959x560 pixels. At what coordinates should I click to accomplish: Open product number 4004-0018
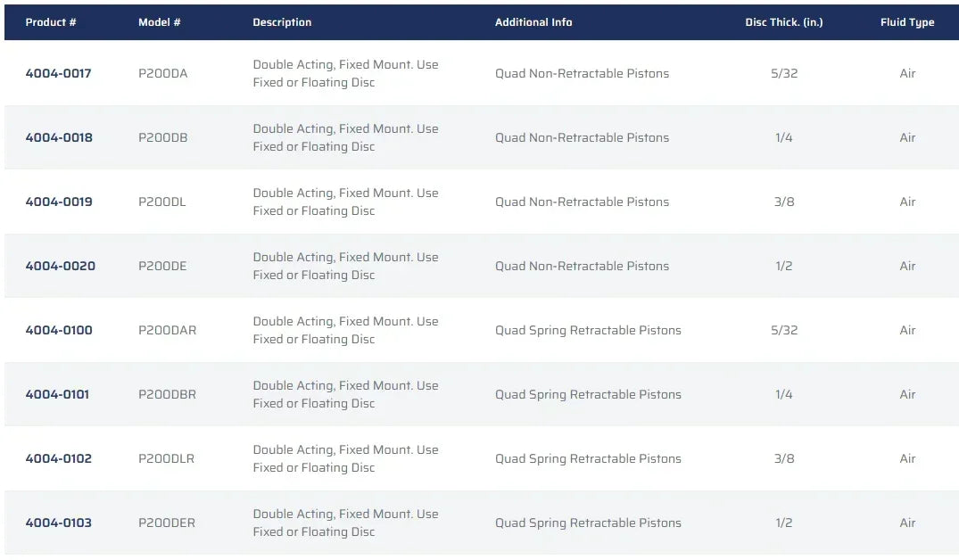pyautogui.click(x=59, y=137)
